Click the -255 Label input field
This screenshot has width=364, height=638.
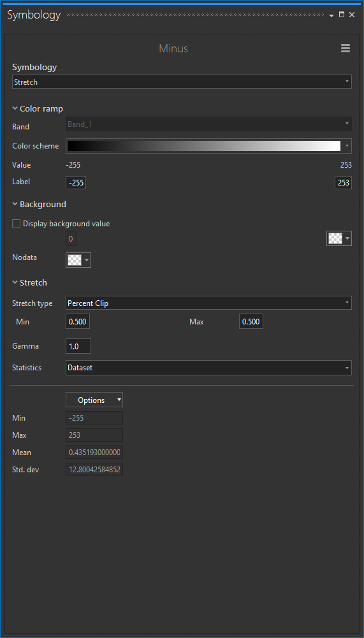coord(76,183)
